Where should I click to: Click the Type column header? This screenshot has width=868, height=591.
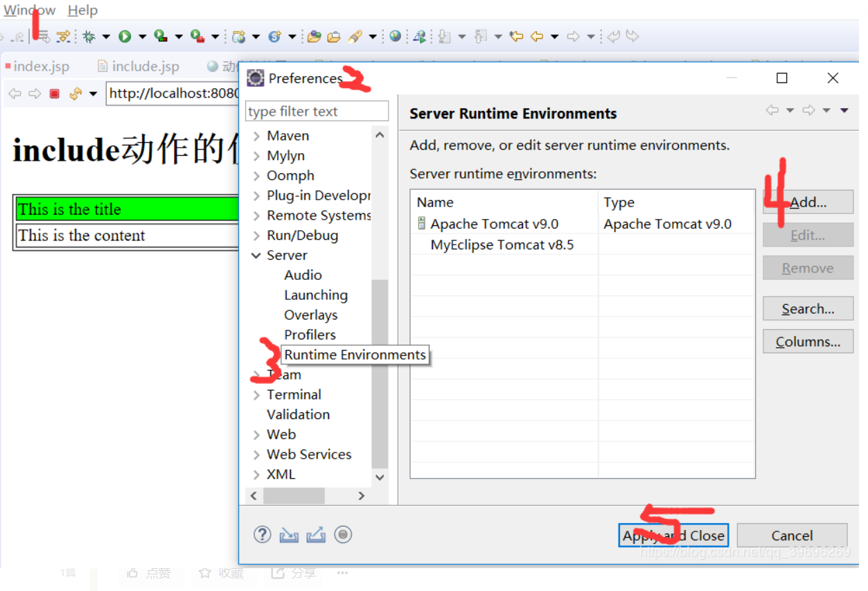tap(619, 202)
